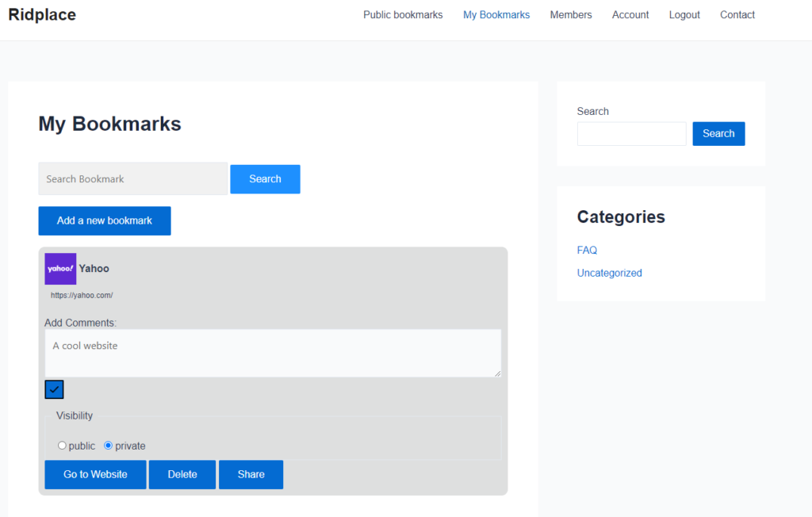812x517 pixels.
Task: Click the Yahoo bookmark title
Action: click(x=94, y=268)
